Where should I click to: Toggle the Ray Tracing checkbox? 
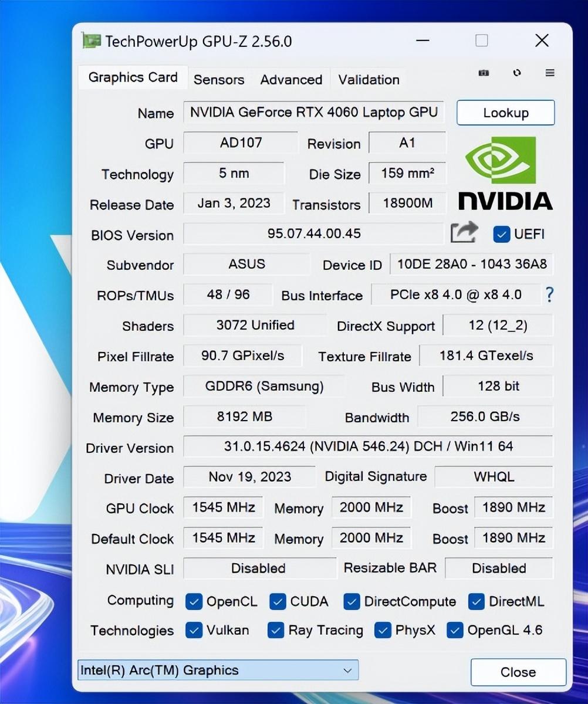pyautogui.click(x=276, y=630)
